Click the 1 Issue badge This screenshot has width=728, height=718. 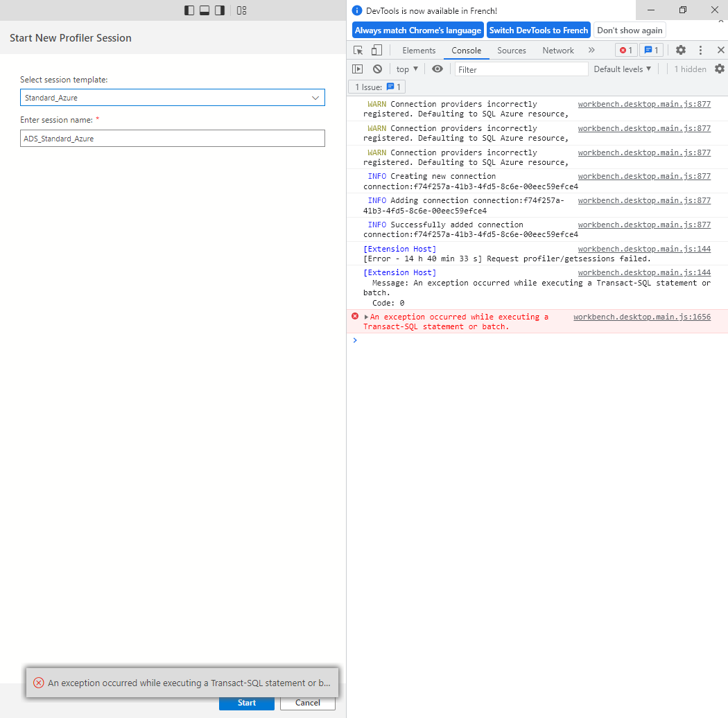point(376,87)
